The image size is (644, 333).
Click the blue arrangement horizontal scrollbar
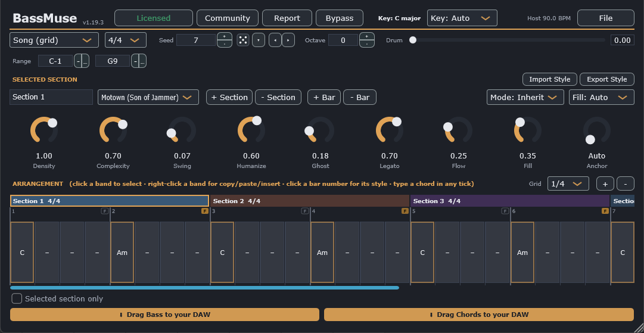click(x=204, y=287)
